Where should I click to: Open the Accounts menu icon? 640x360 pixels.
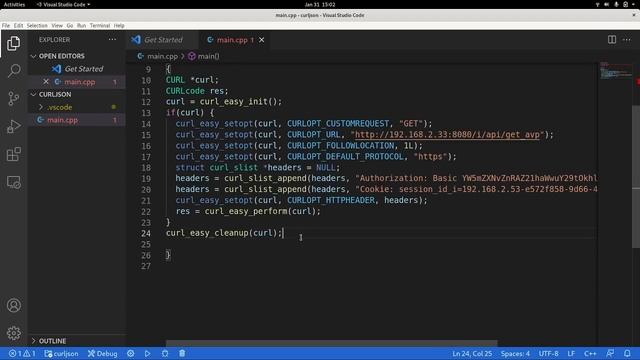click(13, 305)
